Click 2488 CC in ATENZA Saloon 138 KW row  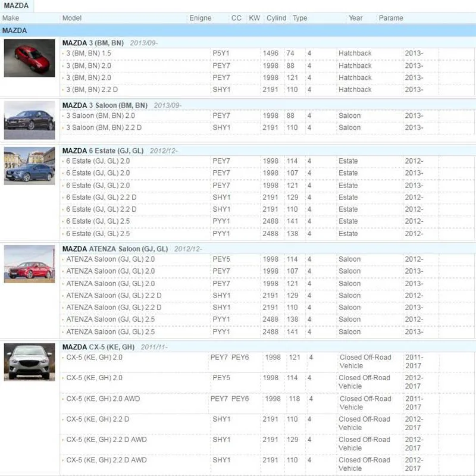coord(271,320)
